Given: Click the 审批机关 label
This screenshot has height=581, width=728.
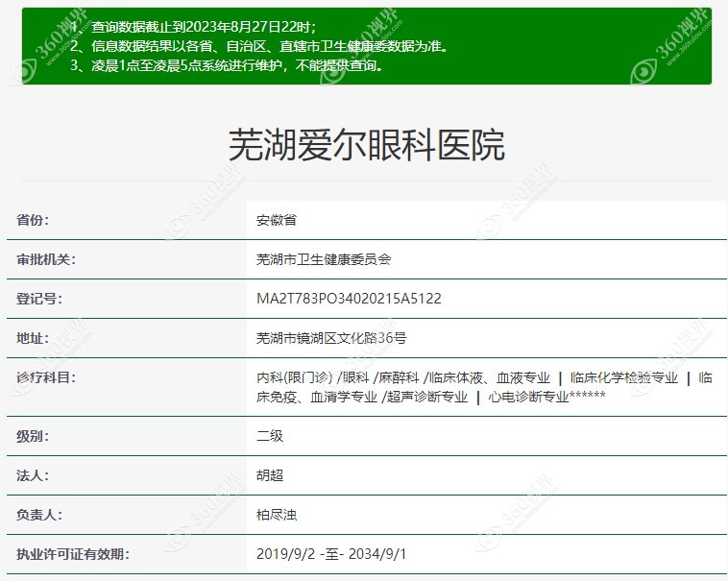Looking at the screenshot, I should 46,259.
